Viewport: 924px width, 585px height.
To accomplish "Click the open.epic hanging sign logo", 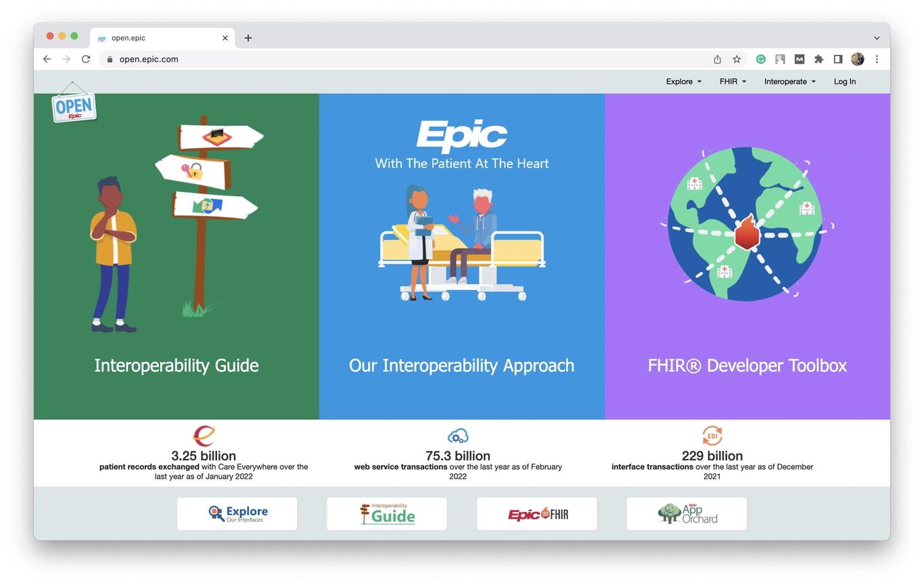I will click(x=73, y=103).
